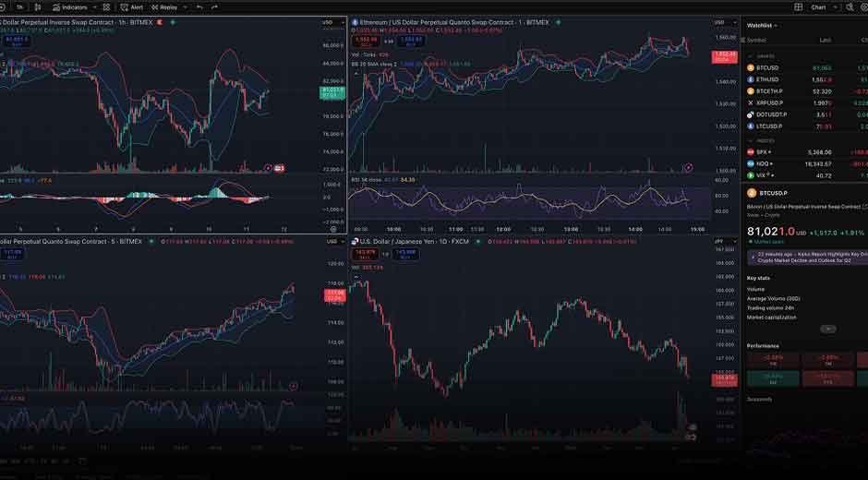Click the red ideas badge on Bitcoin chart
The width and height of the screenshot is (868, 480).
tap(280, 168)
